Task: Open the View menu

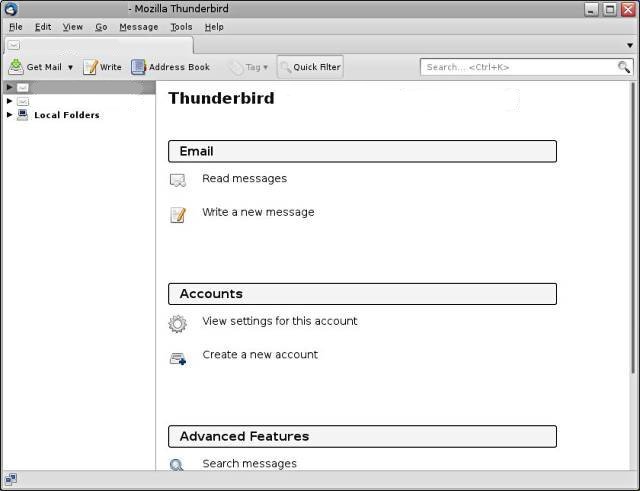Action: point(73,27)
